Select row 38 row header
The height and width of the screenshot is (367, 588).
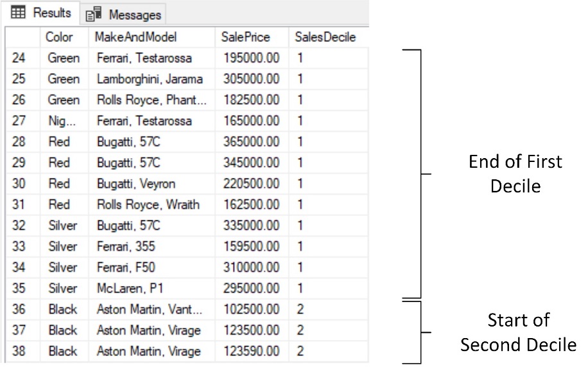(19, 351)
